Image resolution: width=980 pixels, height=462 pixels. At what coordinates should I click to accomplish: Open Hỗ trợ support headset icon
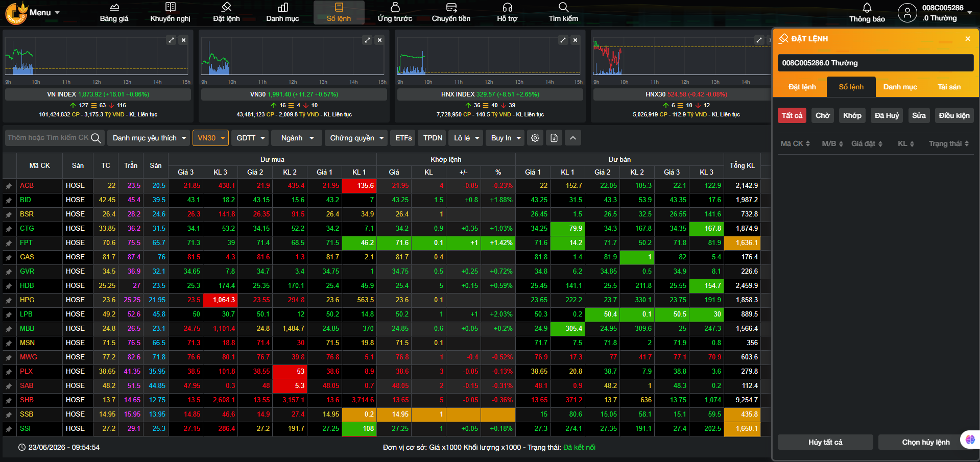pyautogui.click(x=507, y=12)
